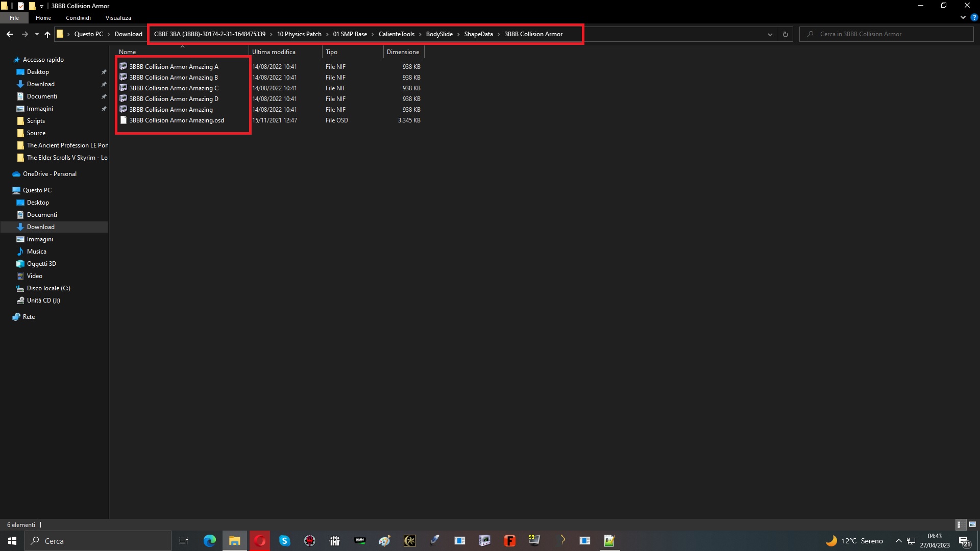This screenshot has width=980, height=551.
Task: Select Download in the breadcrumb path
Action: coord(129,34)
